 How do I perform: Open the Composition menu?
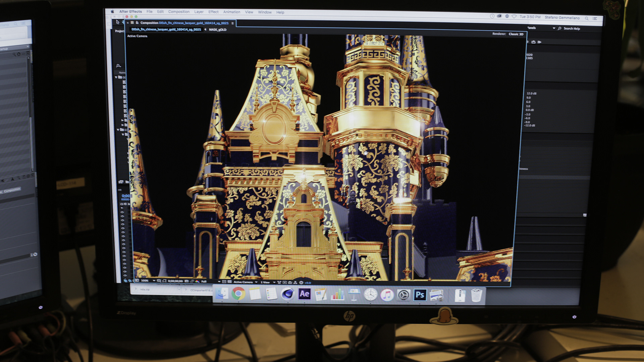point(179,11)
